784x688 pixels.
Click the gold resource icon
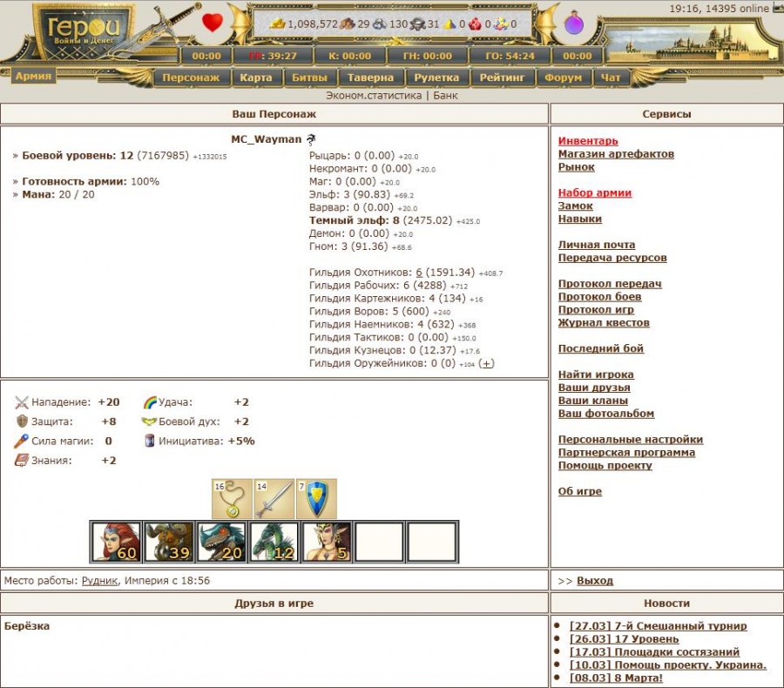(x=277, y=24)
